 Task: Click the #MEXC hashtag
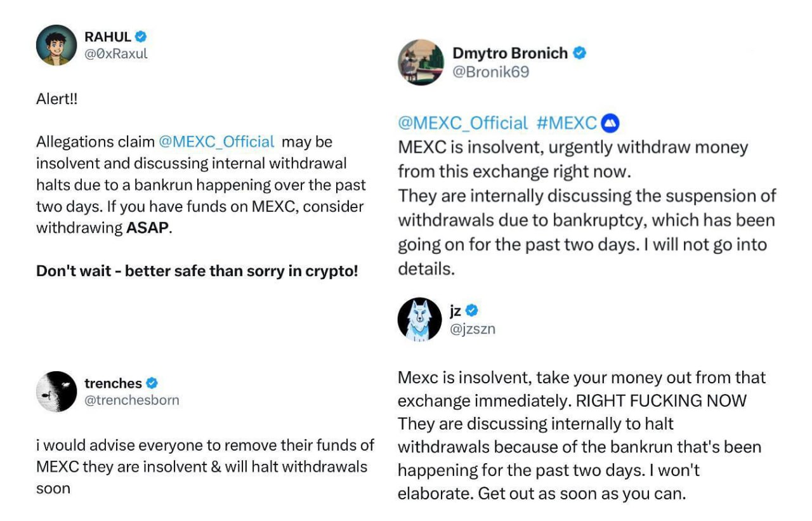[566, 123]
